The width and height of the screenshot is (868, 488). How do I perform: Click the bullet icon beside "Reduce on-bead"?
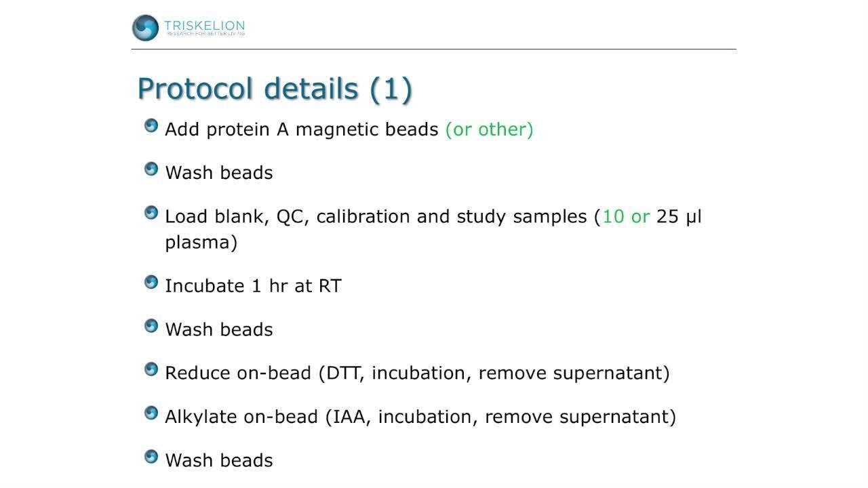pos(151,369)
